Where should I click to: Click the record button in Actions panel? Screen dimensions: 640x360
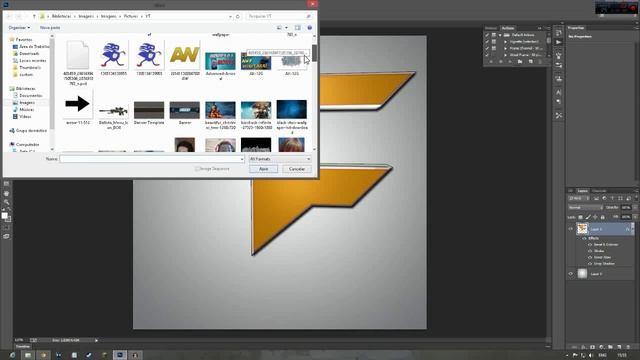[501, 62]
